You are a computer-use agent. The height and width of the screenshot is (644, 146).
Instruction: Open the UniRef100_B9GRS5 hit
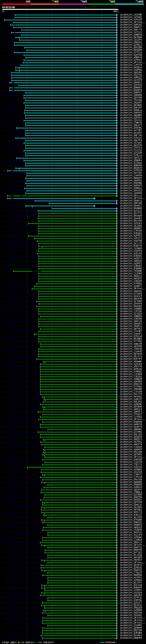pyautogui.click(x=131, y=90)
